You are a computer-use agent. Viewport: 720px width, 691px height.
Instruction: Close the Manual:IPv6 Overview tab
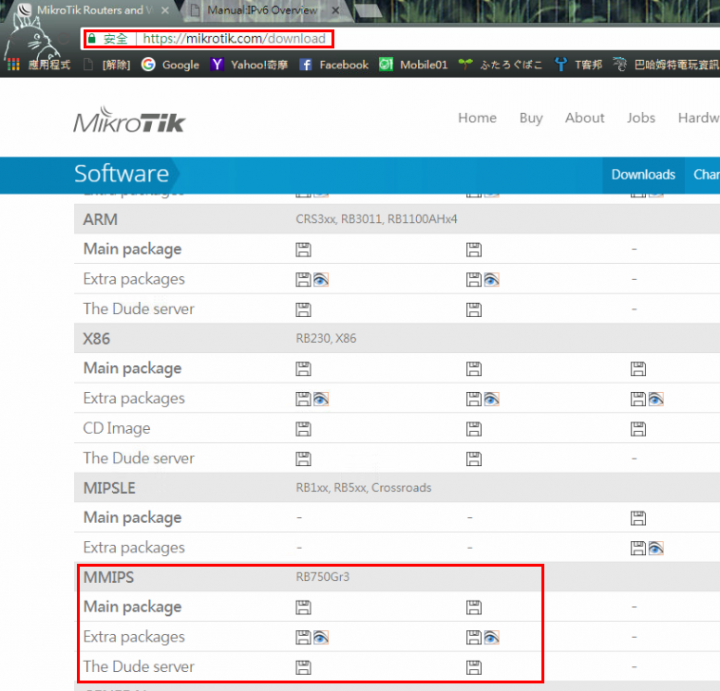point(336,10)
